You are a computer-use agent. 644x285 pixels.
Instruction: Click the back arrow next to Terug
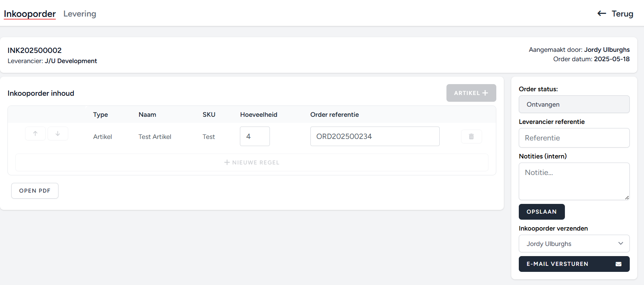pos(602,14)
